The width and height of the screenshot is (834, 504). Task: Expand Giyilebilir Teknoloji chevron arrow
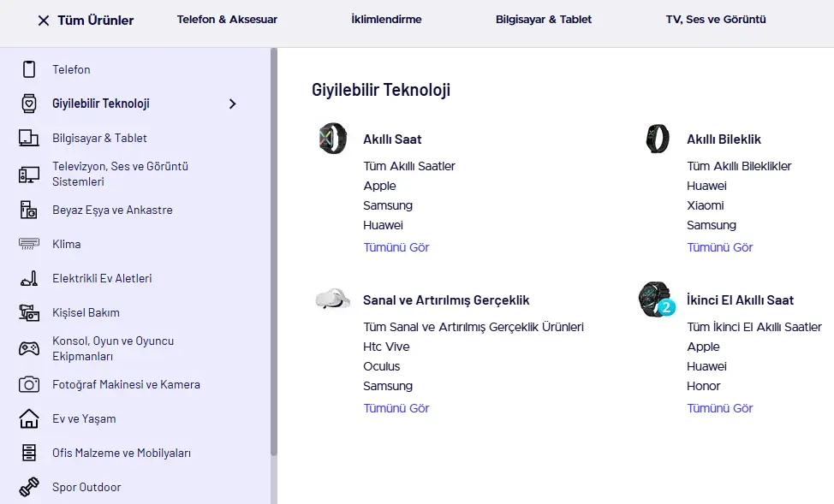232,104
